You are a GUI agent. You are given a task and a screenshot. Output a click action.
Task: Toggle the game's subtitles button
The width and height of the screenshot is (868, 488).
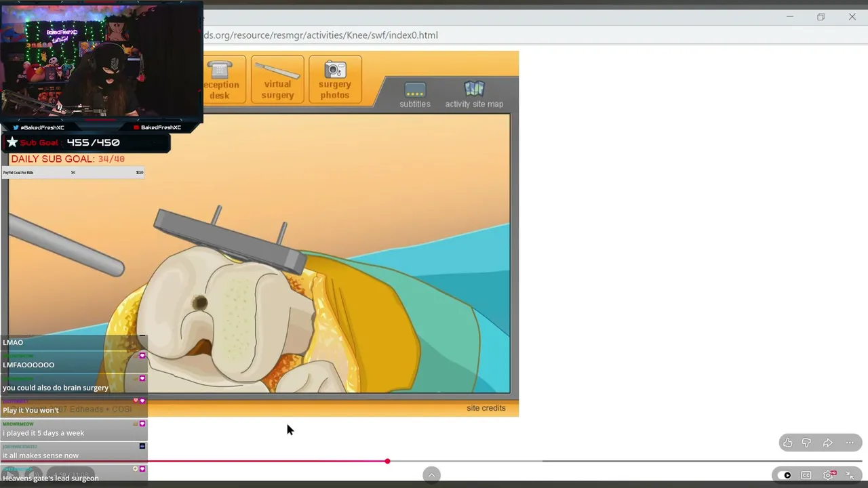tap(415, 95)
